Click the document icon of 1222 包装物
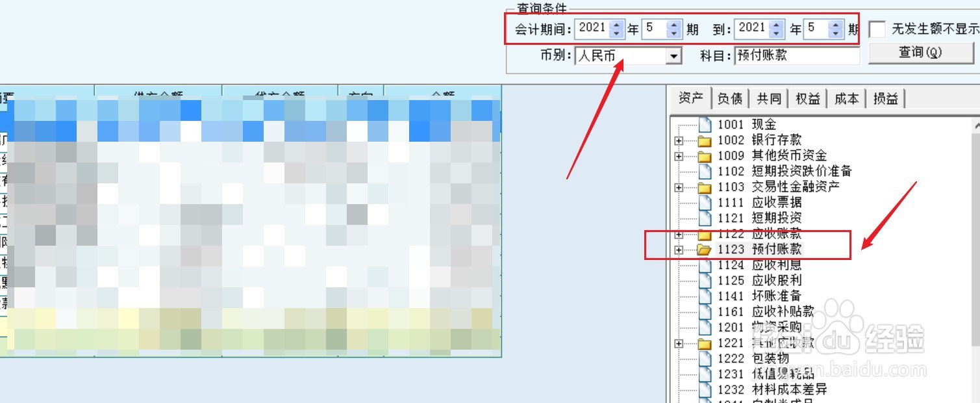Image resolution: width=980 pixels, height=403 pixels. click(x=705, y=358)
